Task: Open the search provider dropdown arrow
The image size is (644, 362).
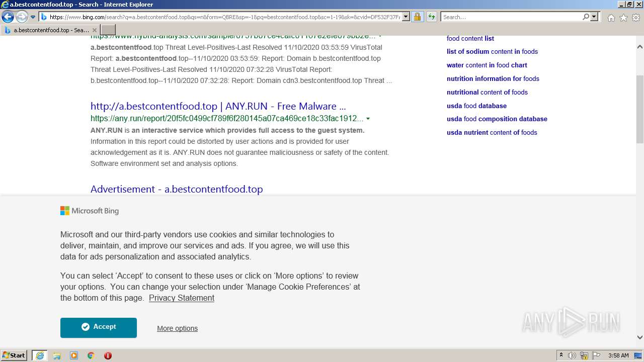Action: pyautogui.click(x=594, y=17)
